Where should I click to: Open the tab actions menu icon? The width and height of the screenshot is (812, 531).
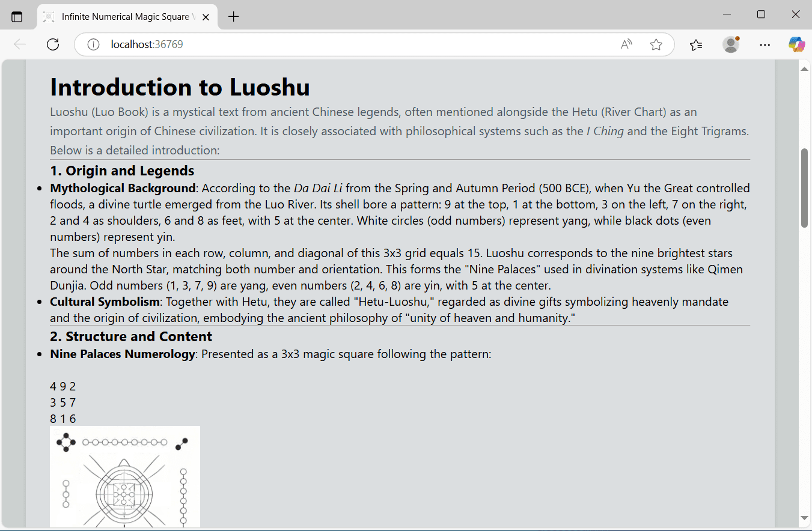click(x=17, y=17)
